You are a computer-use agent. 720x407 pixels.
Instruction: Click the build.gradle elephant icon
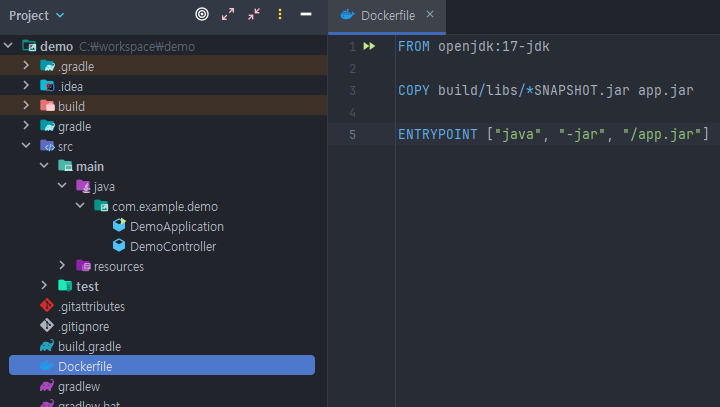[x=47, y=345]
